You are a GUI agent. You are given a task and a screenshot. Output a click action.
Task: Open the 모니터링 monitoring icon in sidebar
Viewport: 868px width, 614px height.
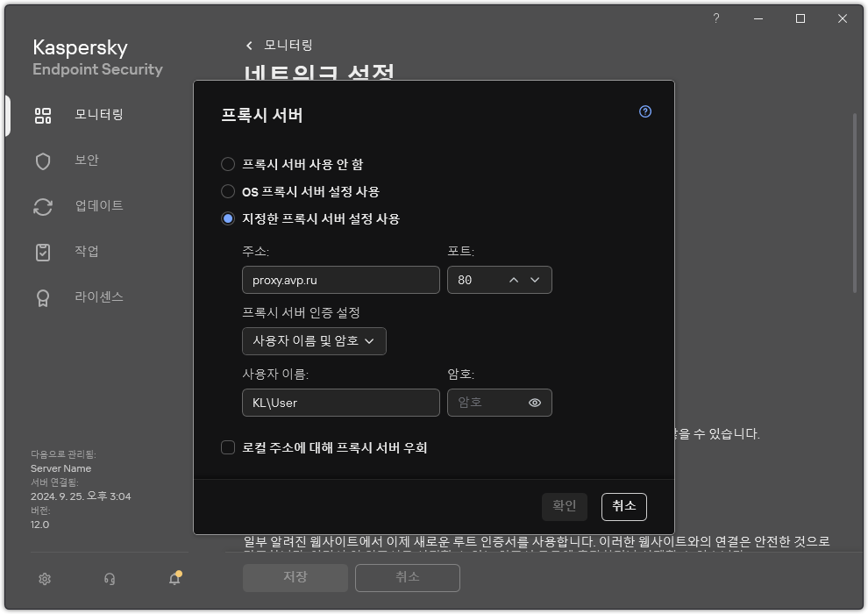point(42,115)
